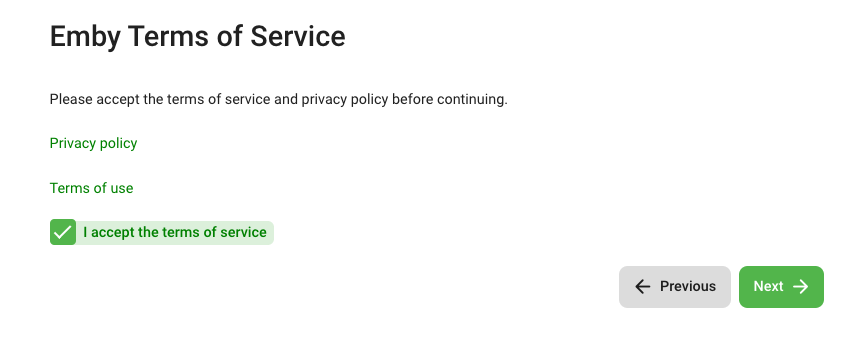
Task: Go to the Next wizard step
Action: point(781,287)
